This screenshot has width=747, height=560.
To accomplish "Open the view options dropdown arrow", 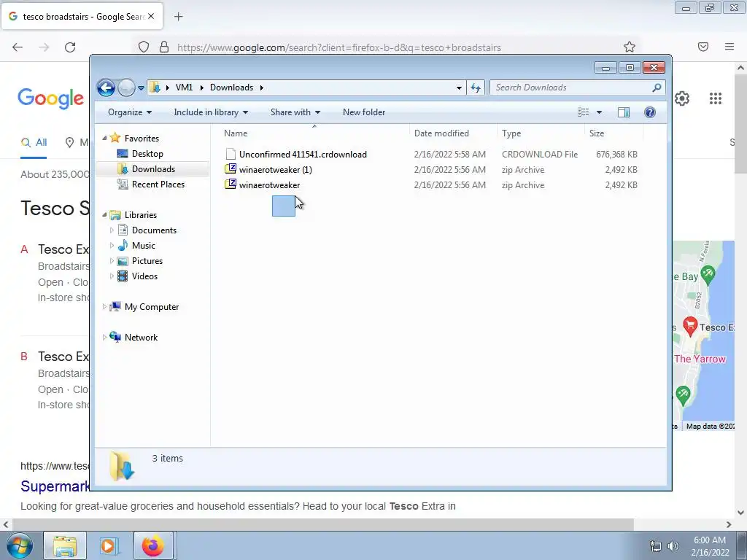I will pyautogui.click(x=600, y=112).
